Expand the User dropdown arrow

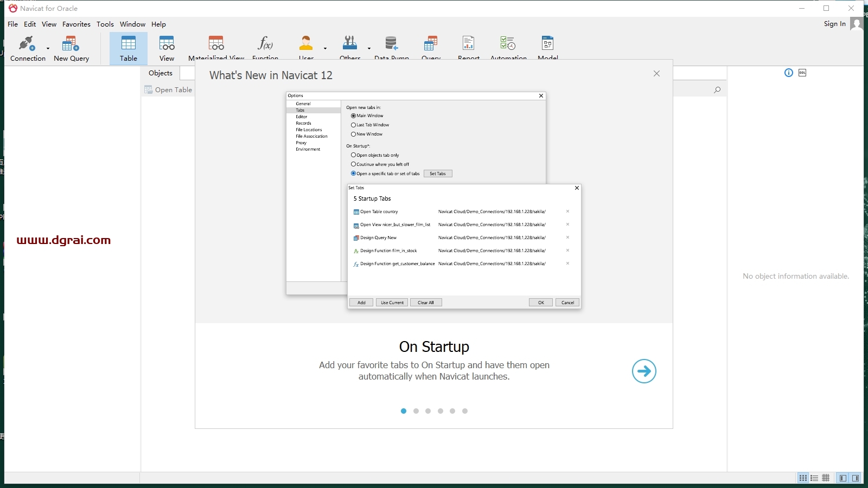[x=325, y=48]
